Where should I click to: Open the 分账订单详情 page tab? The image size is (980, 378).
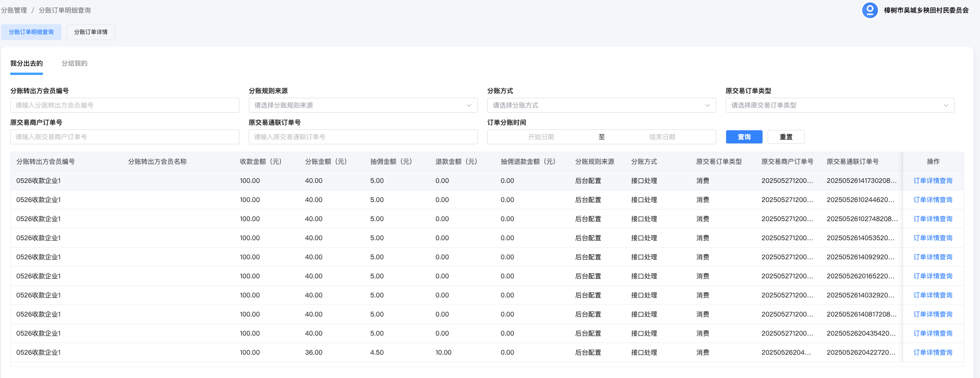coord(91,32)
